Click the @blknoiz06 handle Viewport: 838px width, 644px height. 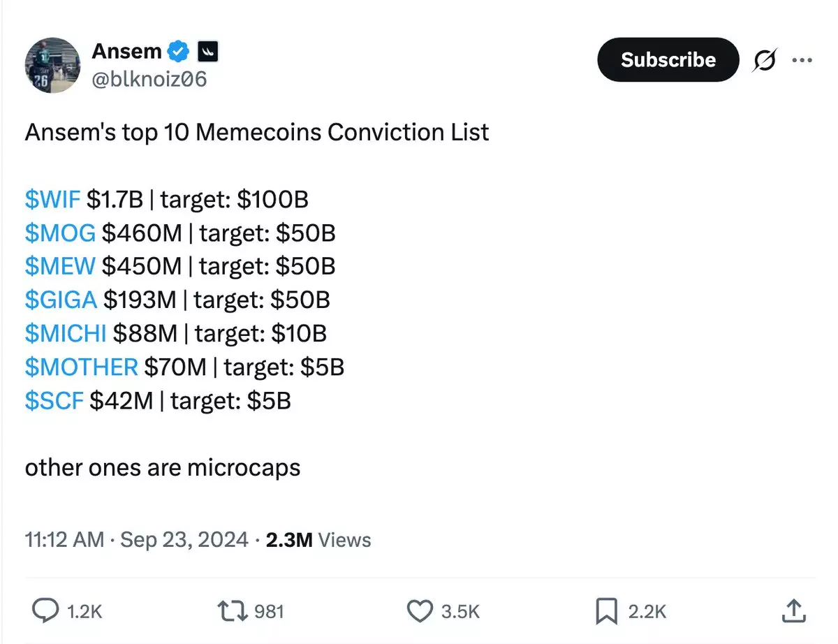click(149, 79)
